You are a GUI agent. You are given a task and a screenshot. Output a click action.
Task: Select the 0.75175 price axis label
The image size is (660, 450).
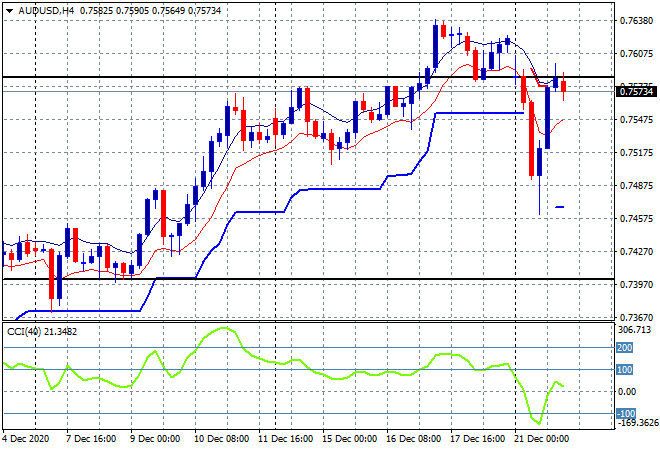[x=636, y=152]
